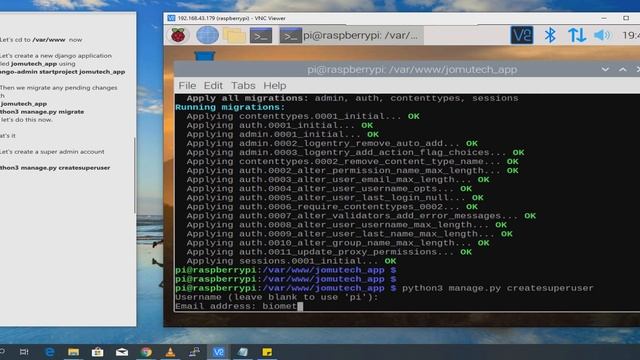Click the auth.0010_alter_group_name_max_length line
Image resolution: width=640 pixels, height=360 pixels.
338,243
